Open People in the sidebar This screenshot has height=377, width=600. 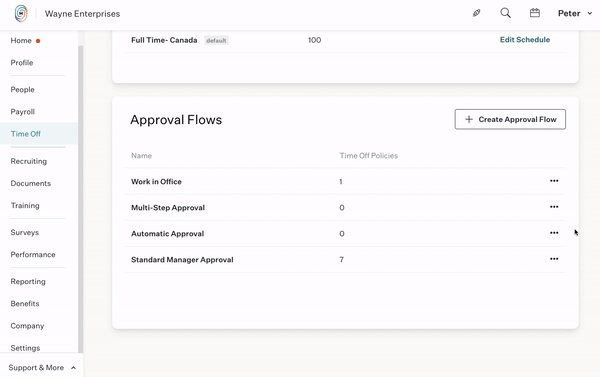point(23,90)
